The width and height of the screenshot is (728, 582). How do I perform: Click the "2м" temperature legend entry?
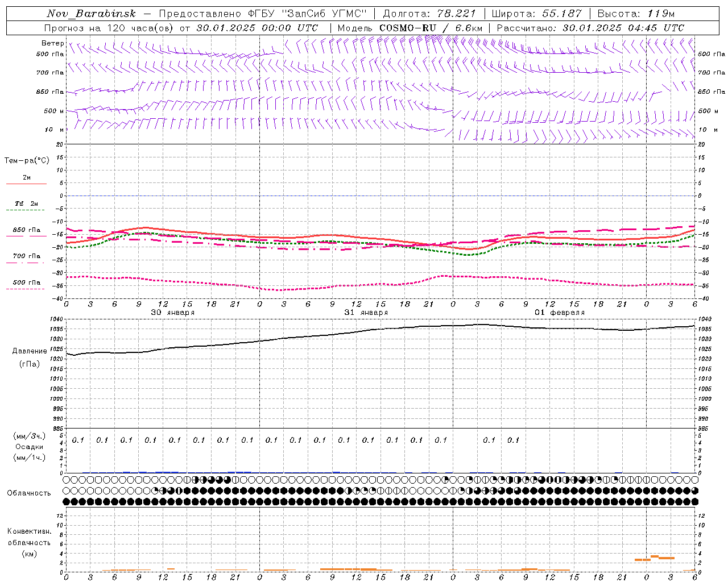(27, 178)
